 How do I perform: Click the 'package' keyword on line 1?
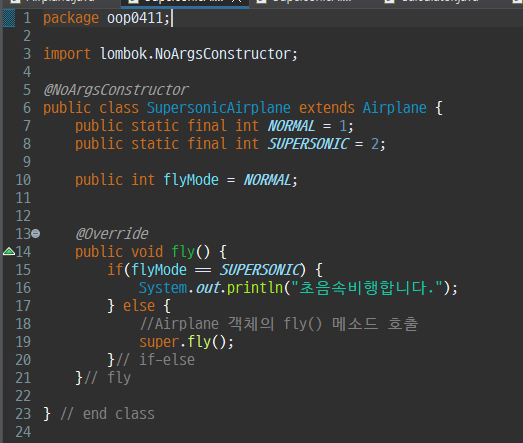coord(71,18)
